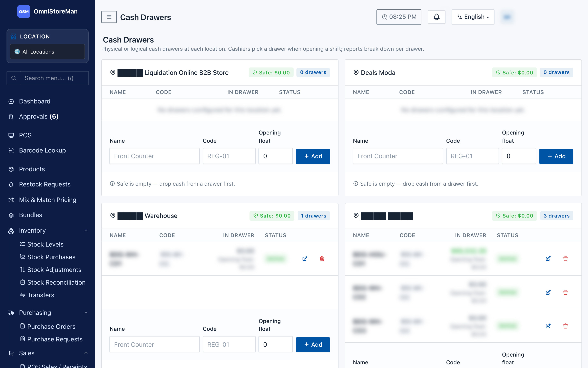Edit the third drawer in the 3 drawers card
The width and height of the screenshot is (588, 368).
pyautogui.click(x=548, y=326)
